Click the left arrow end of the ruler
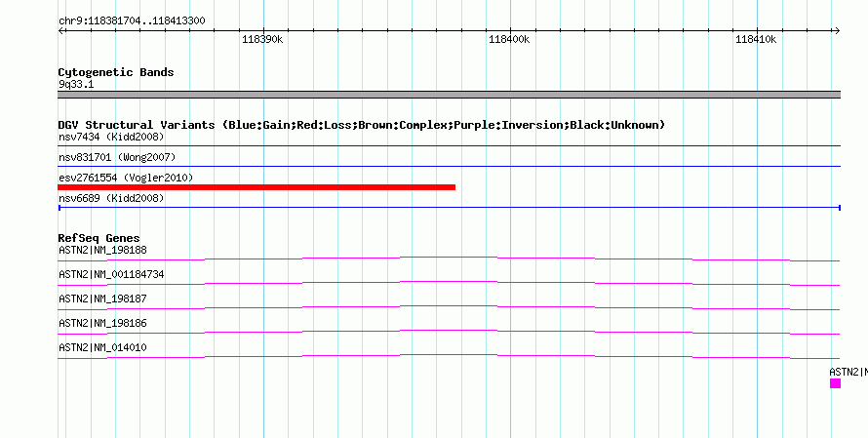 [60, 30]
